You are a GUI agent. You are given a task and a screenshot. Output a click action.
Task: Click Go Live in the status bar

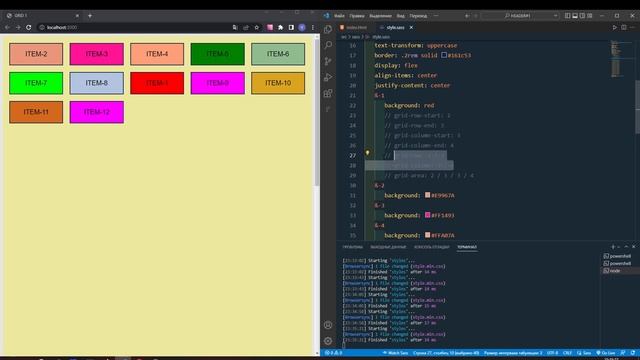[606, 353]
